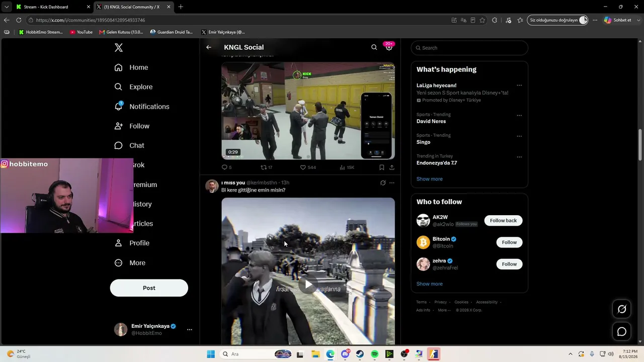
Task: Add this page to favorites star
Action: point(482,20)
